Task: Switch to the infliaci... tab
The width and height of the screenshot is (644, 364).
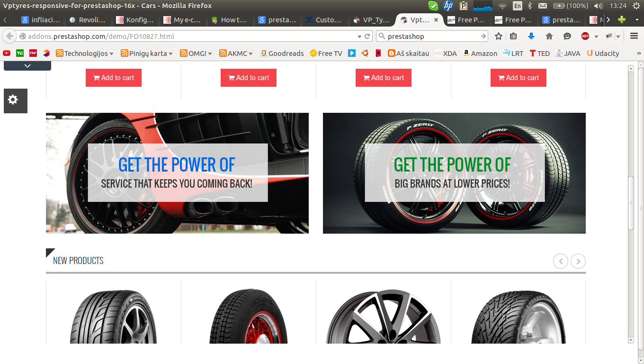Action: (x=41, y=20)
